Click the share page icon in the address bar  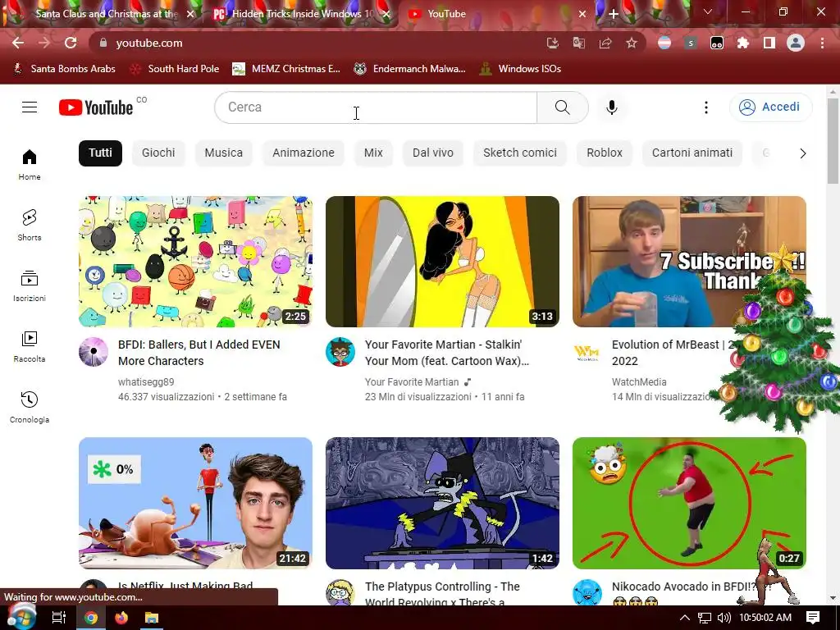pyautogui.click(x=605, y=43)
